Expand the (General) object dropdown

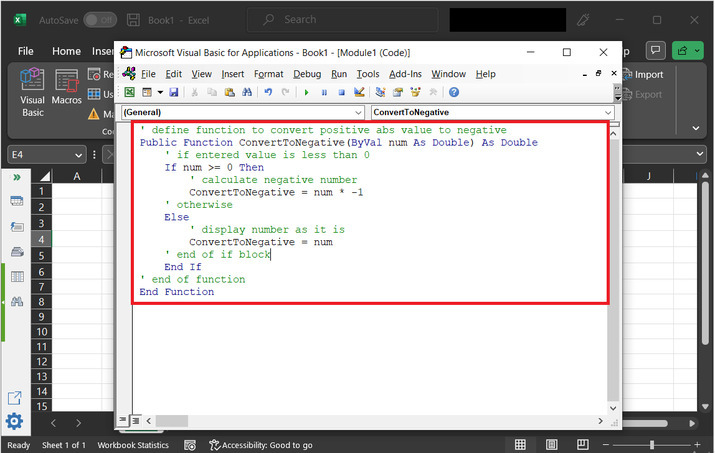click(x=358, y=113)
